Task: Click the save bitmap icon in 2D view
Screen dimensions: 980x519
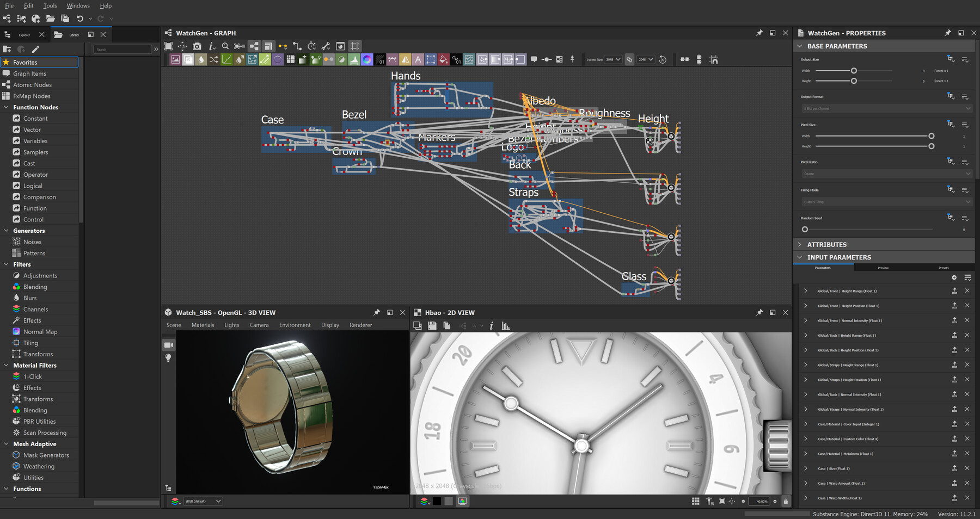Action: click(432, 326)
